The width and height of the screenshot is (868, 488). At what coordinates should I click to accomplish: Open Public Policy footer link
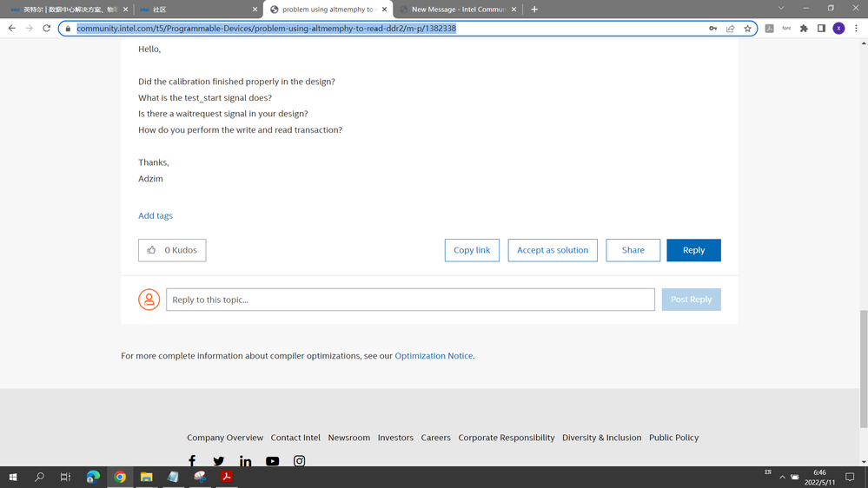click(x=673, y=438)
